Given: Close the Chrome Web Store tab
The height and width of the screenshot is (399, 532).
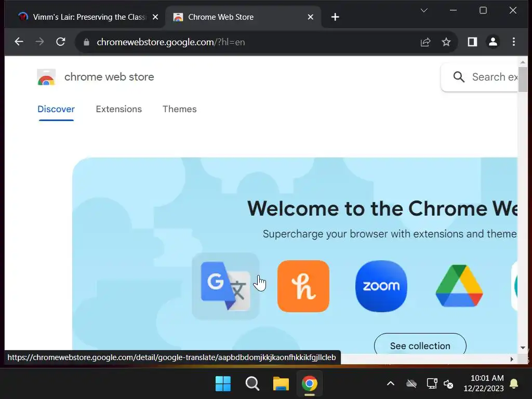Looking at the screenshot, I should [311, 17].
